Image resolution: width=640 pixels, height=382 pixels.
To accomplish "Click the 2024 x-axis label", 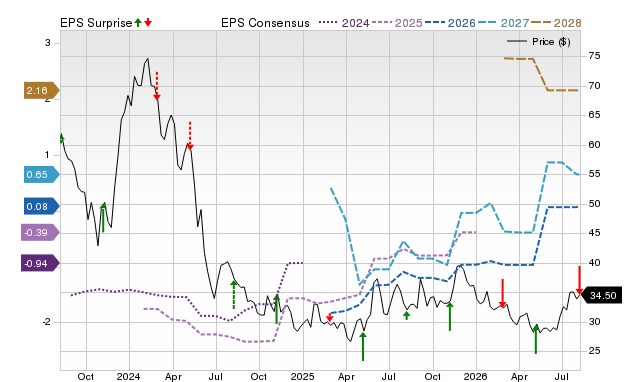I will pos(128,376).
